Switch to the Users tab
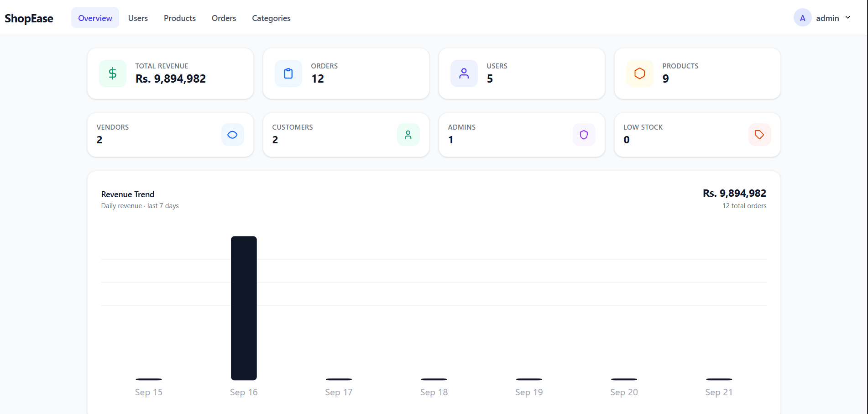868x414 pixels. (138, 18)
